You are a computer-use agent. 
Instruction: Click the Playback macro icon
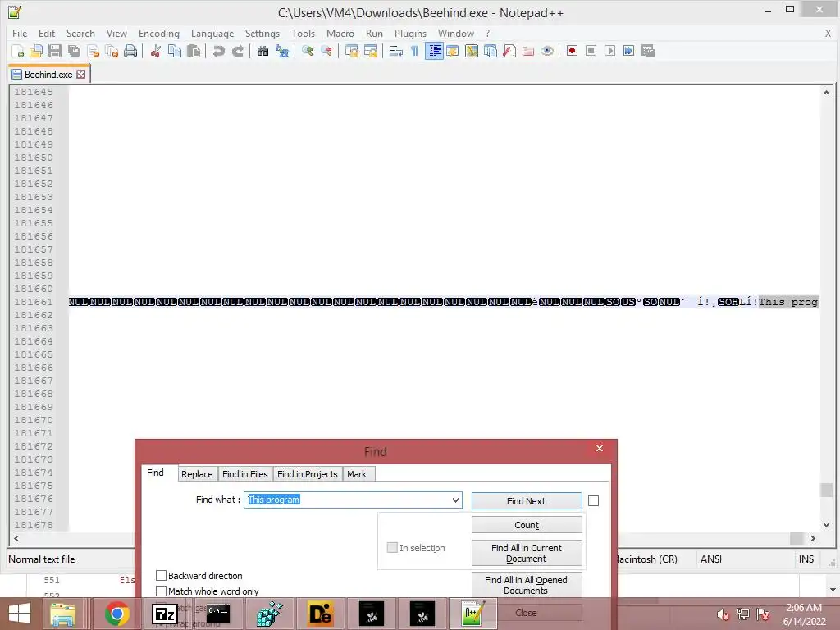pos(609,51)
